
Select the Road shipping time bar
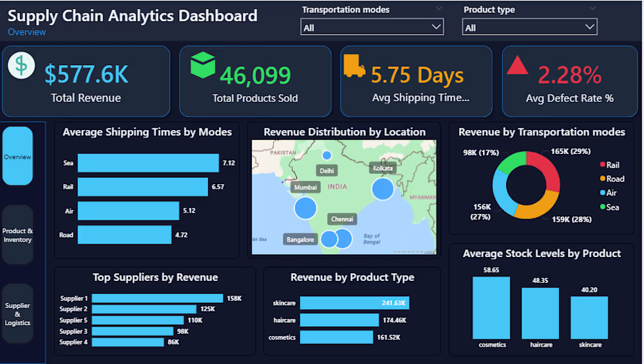[124, 235]
